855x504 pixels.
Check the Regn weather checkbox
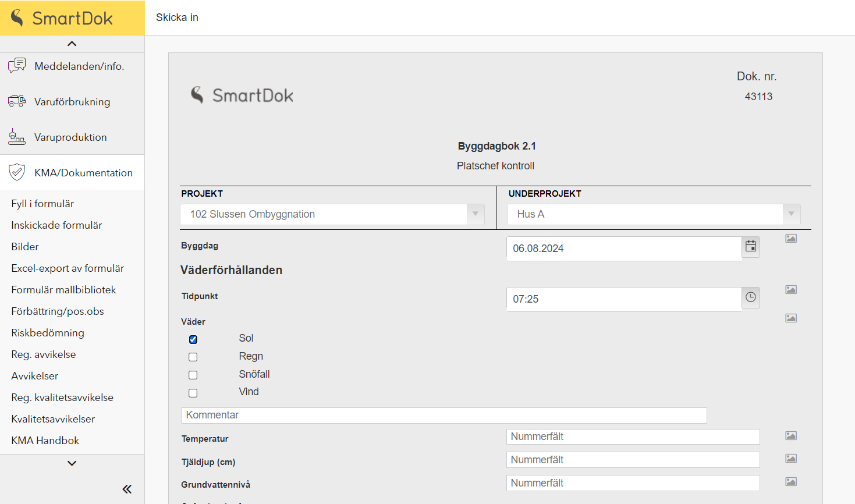193,357
